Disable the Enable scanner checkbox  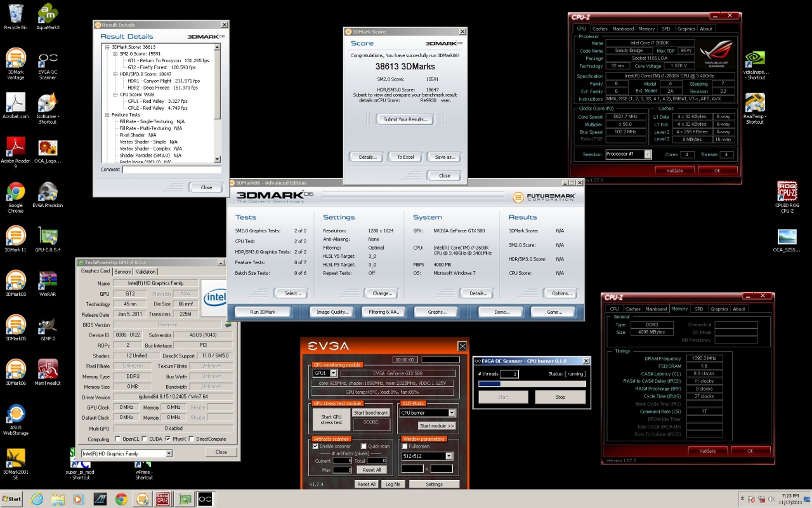pyautogui.click(x=316, y=446)
